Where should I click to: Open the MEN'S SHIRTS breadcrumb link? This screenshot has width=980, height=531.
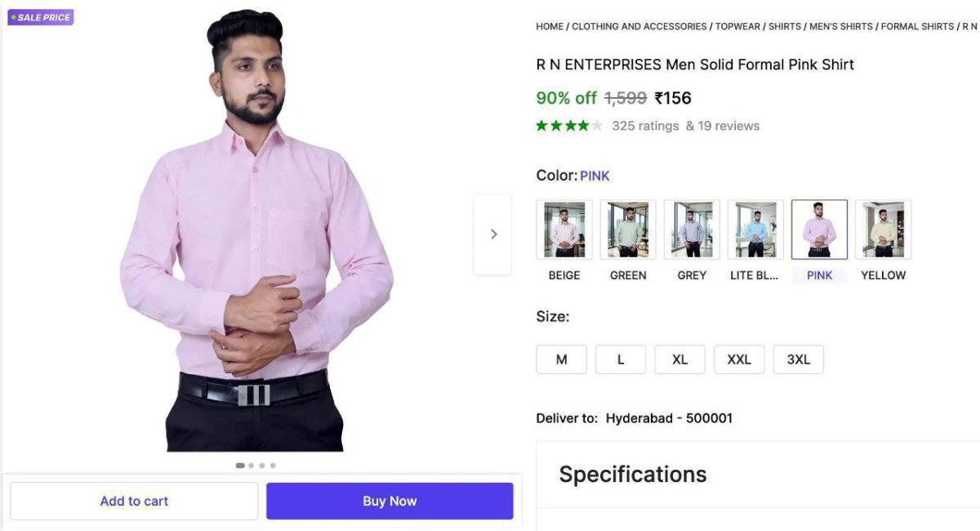(x=840, y=26)
